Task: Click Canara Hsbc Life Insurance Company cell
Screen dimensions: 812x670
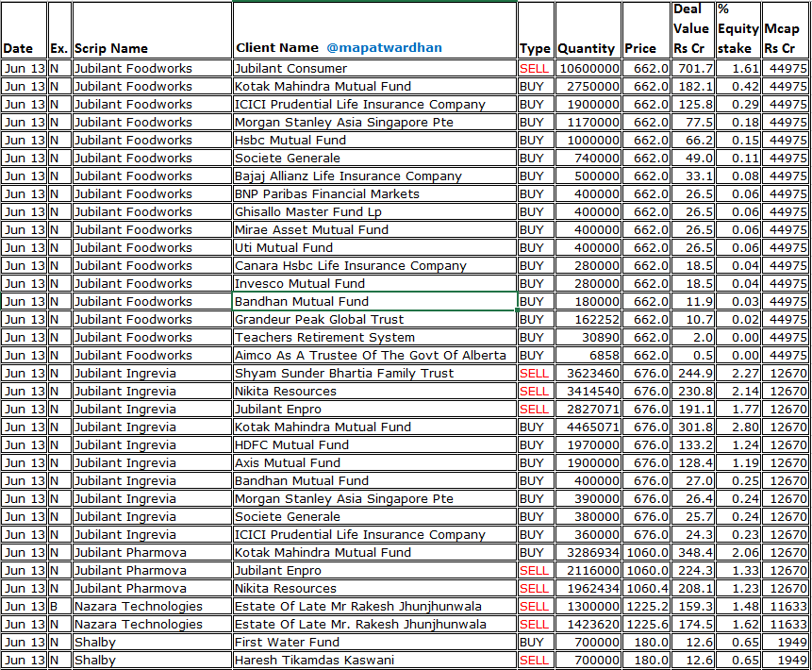Action: click(x=375, y=265)
